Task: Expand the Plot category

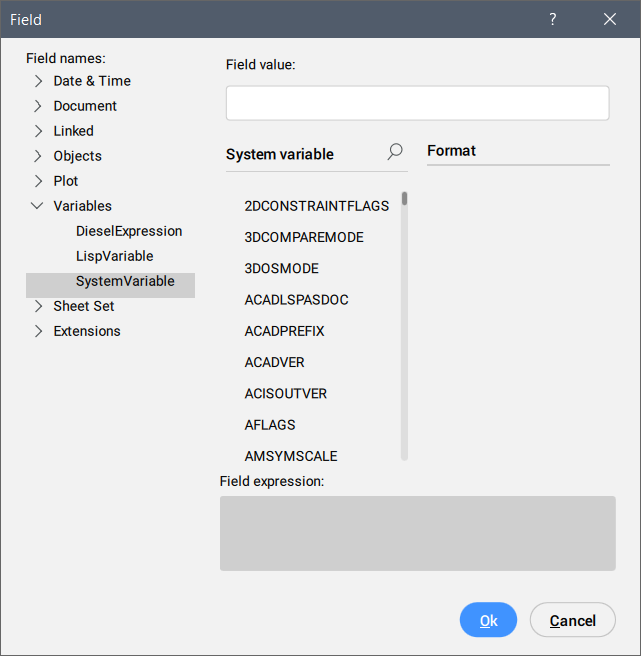Action: (38, 181)
